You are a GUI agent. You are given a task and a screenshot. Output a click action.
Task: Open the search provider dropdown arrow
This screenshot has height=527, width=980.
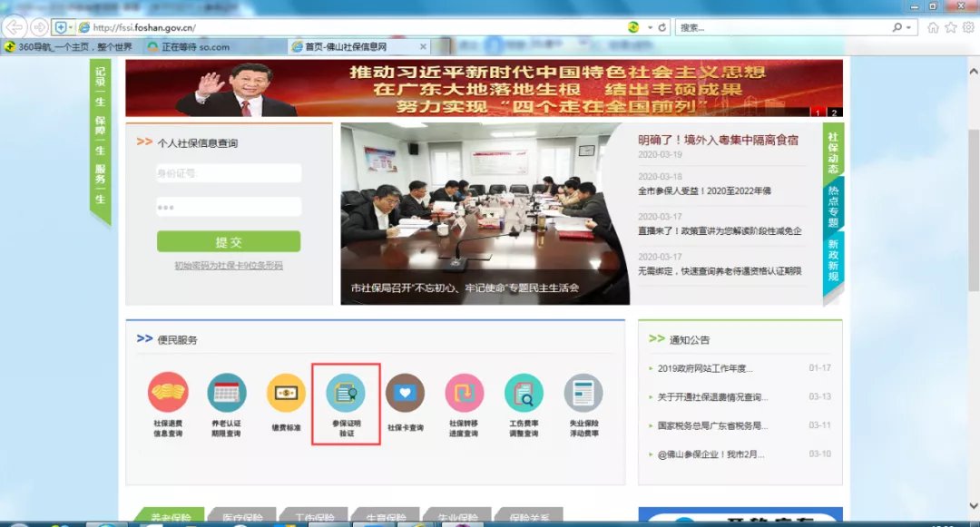point(910,27)
